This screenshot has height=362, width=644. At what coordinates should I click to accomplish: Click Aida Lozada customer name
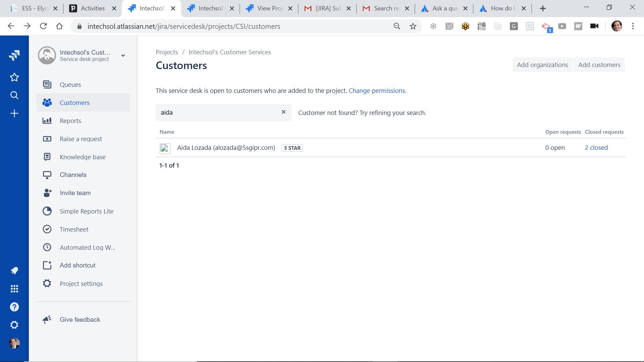point(226,147)
